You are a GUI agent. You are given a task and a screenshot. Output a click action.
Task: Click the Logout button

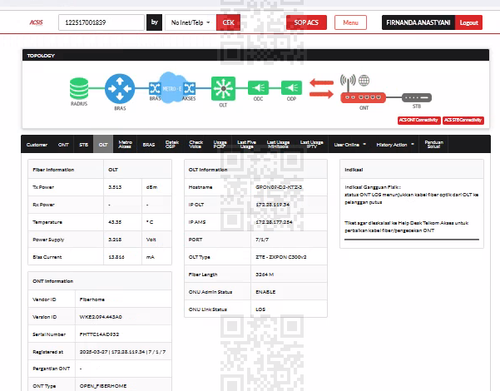(x=469, y=22)
